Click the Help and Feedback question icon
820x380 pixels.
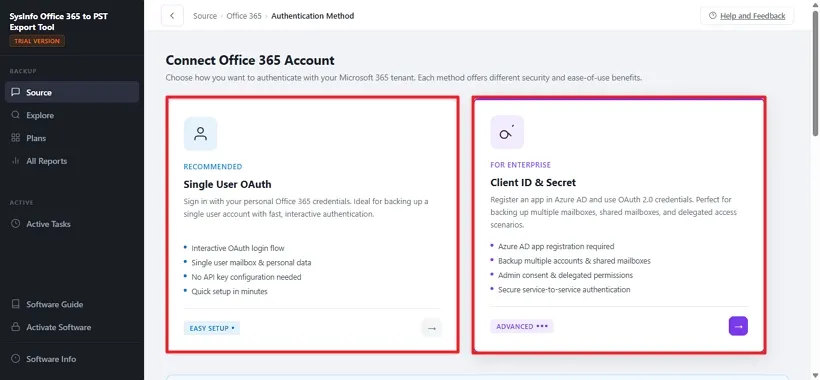tap(713, 16)
